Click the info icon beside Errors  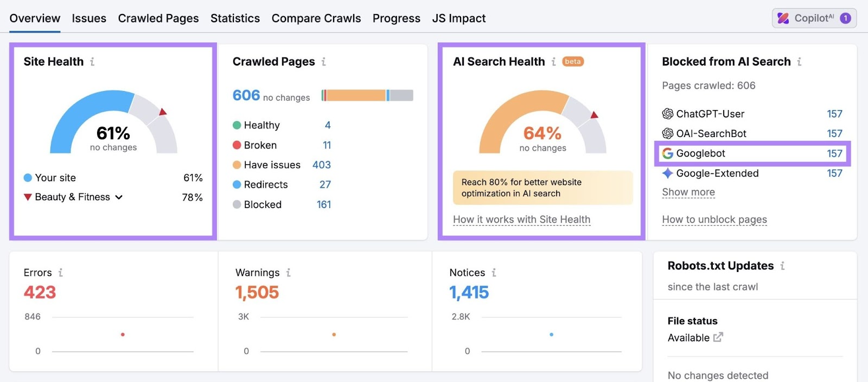click(60, 273)
